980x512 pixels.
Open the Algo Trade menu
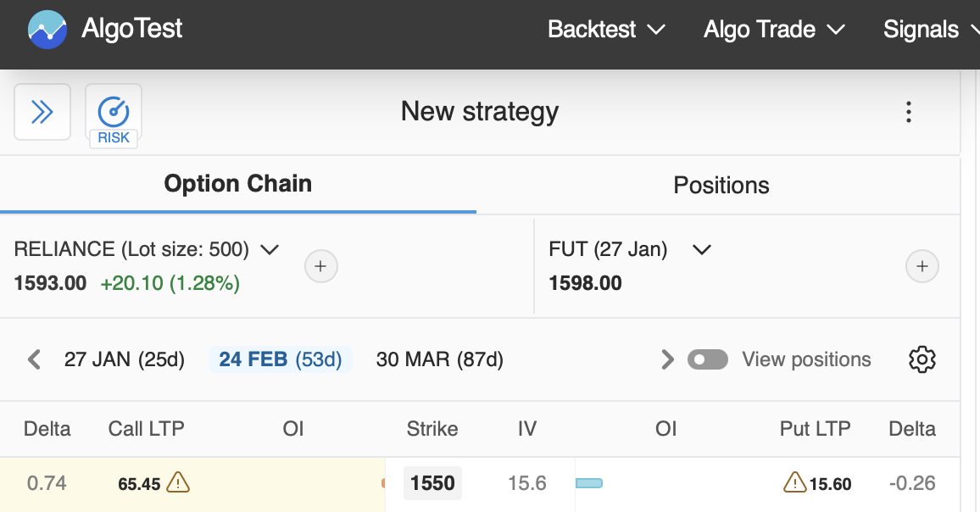774,30
